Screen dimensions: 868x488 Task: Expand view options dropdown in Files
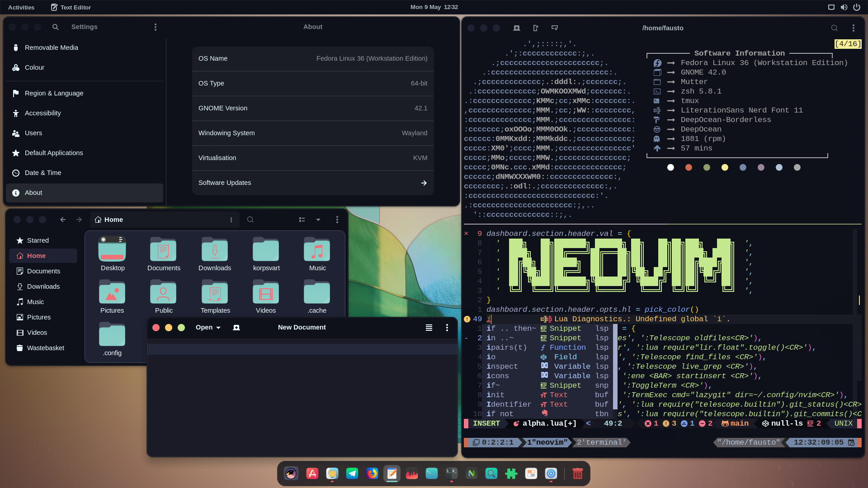tap(318, 220)
